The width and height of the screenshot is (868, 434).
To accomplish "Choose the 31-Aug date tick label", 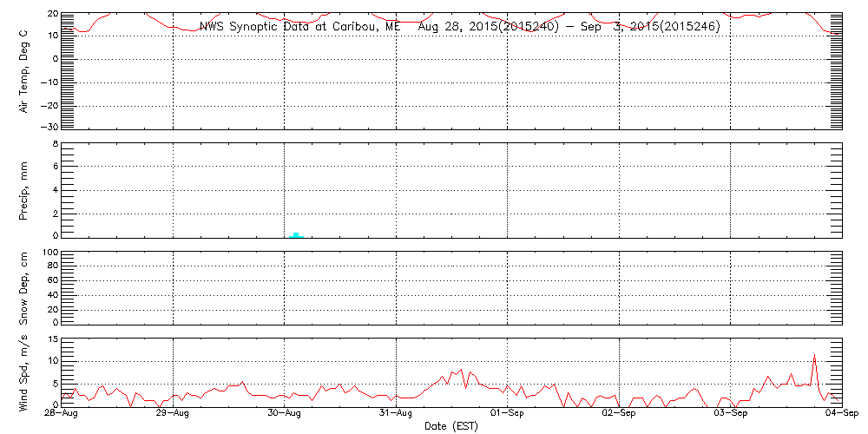I will [396, 415].
